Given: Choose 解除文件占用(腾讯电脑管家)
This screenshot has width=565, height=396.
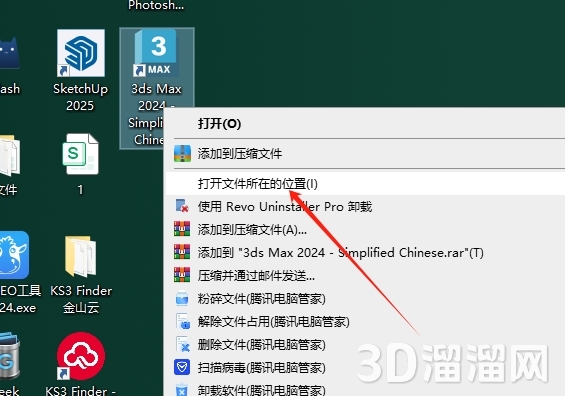Looking at the screenshot, I should point(364,322).
